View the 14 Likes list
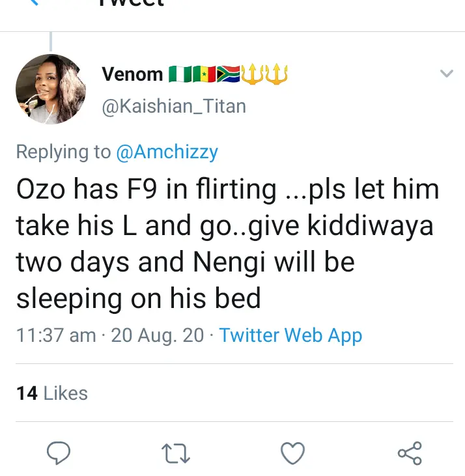Viewport: 465px width, 476px height. coord(52,393)
